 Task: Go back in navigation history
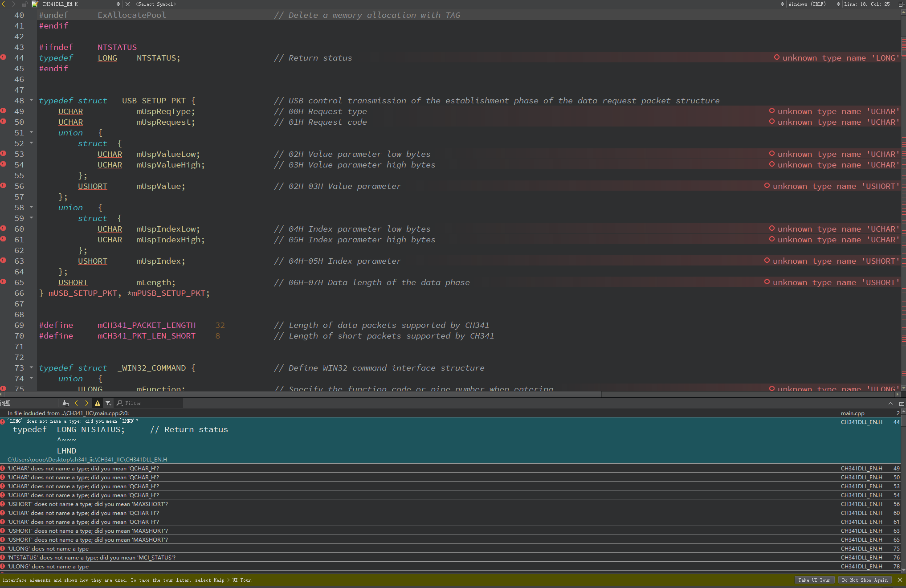4,4
